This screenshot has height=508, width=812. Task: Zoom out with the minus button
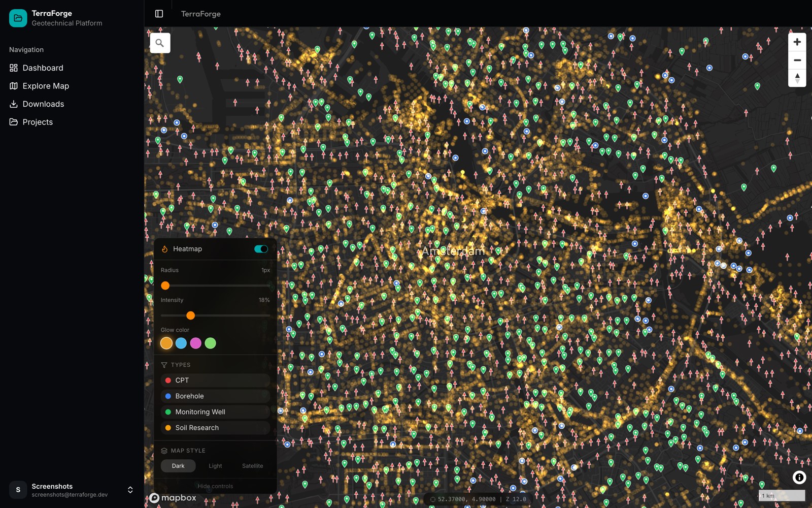[x=797, y=60]
